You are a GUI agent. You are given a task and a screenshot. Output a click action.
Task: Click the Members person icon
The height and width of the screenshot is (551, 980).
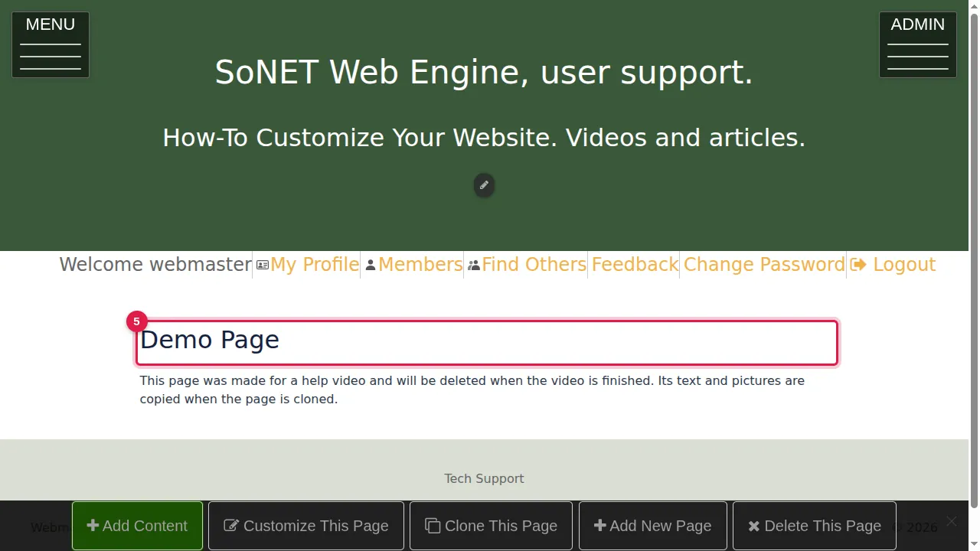371,265
